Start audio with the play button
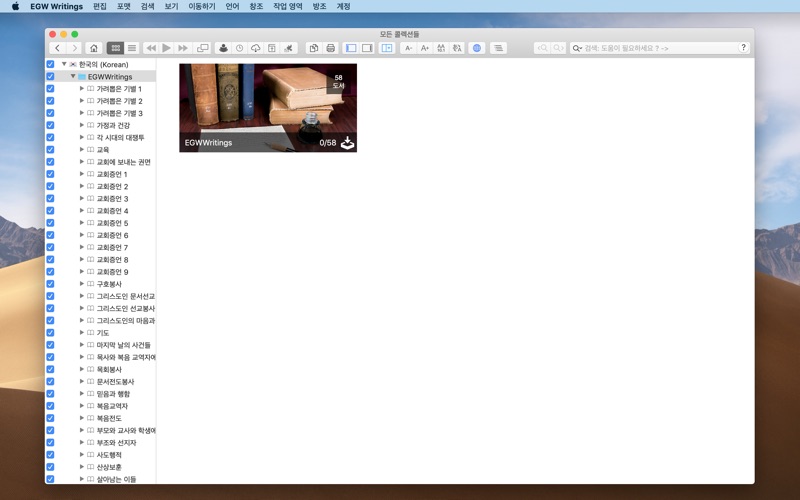 (x=166, y=48)
